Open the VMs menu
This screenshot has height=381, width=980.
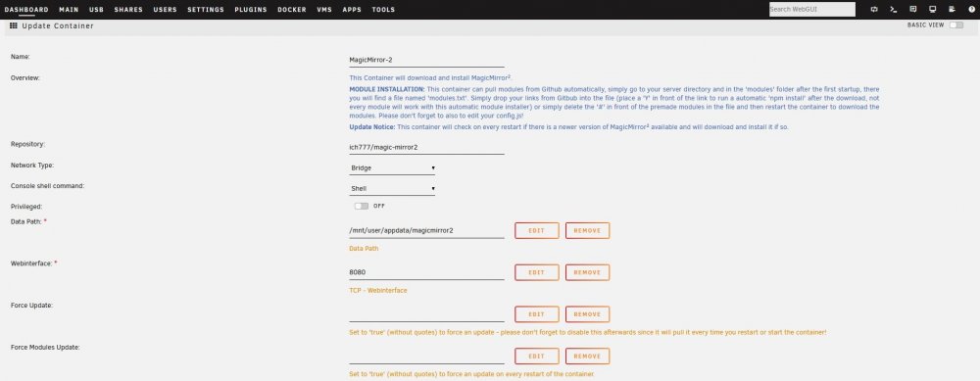point(324,10)
